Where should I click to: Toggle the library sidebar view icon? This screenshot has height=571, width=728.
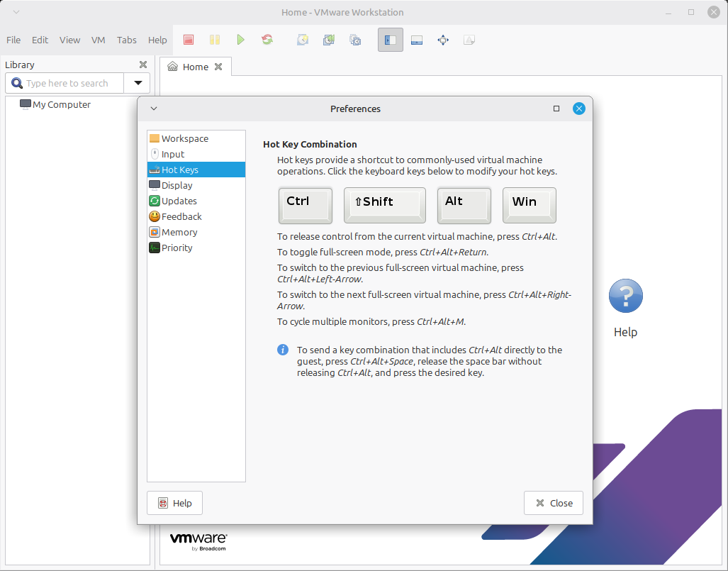391,40
